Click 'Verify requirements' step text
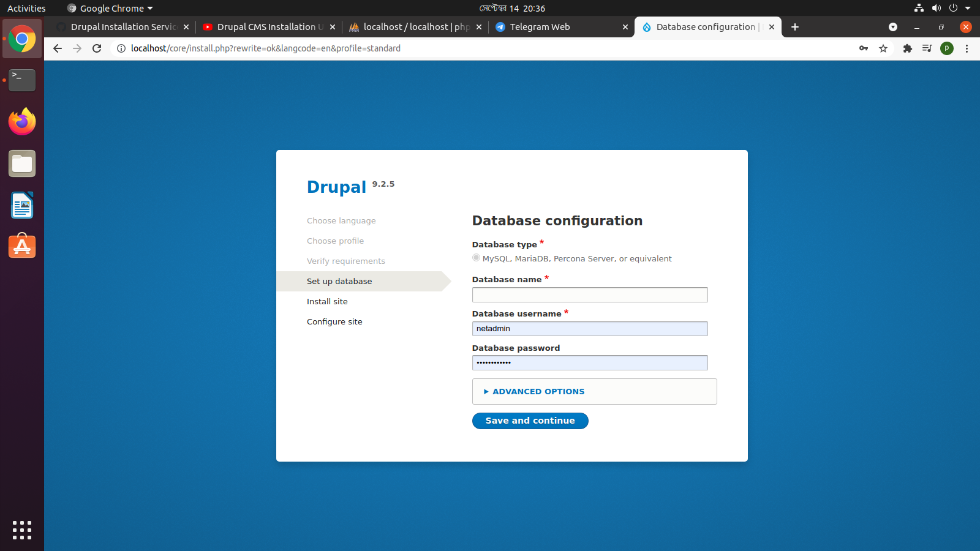This screenshot has height=551, width=980. (346, 261)
